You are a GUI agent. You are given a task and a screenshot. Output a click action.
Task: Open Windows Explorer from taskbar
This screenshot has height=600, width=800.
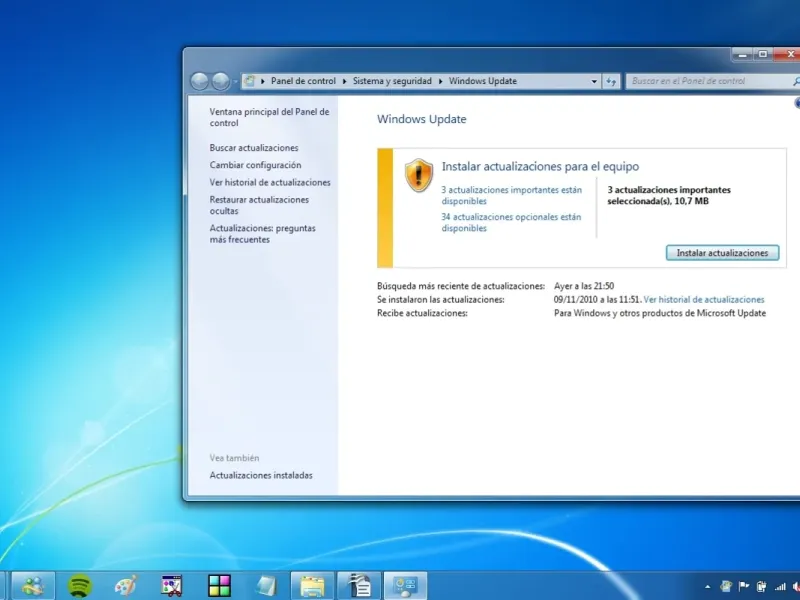[312, 586]
